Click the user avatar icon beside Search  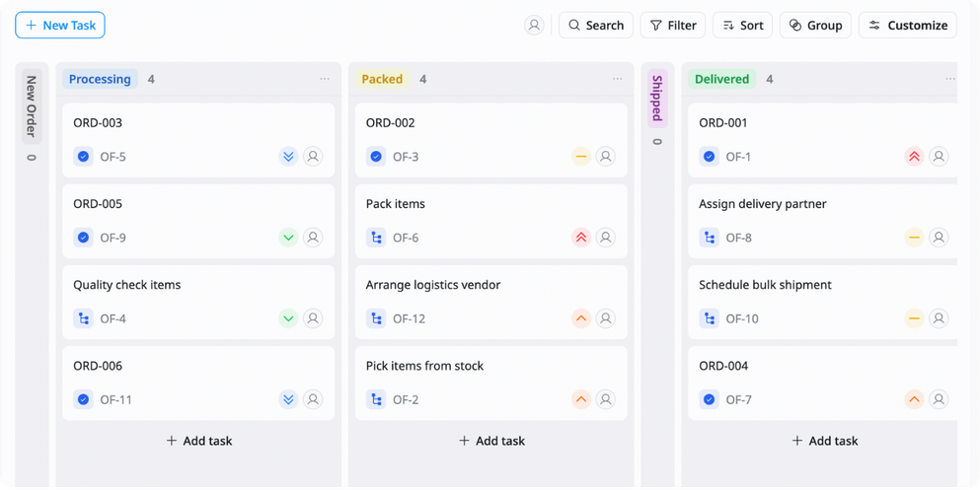pyautogui.click(x=534, y=25)
